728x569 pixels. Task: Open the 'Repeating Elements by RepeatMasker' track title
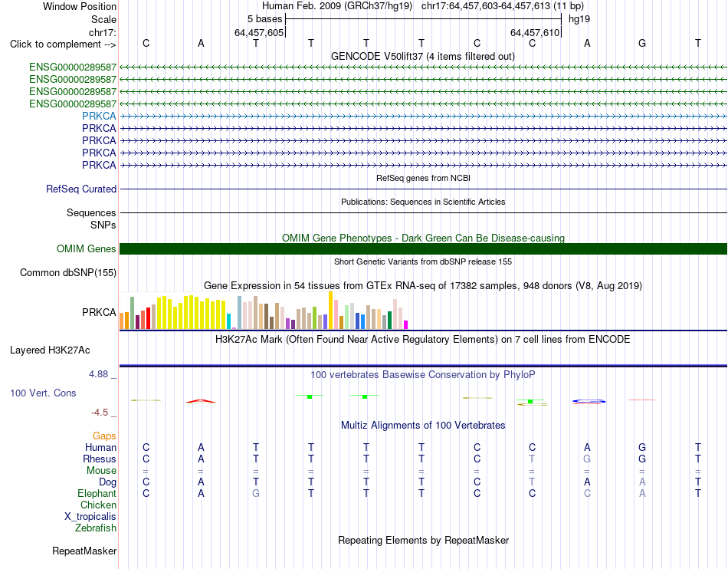pos(423,540)
